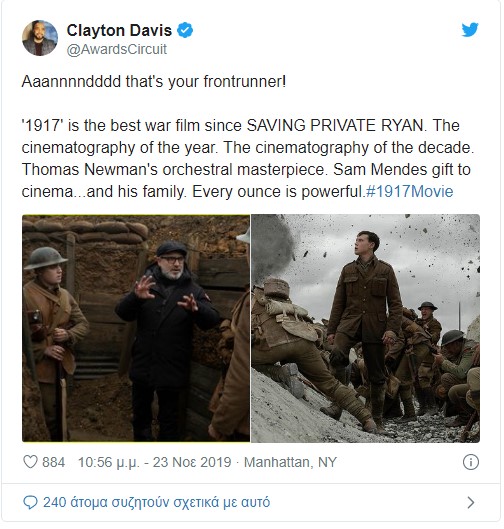Open the @AwardsCircuit handle
The image size is (504, 529).
click(x=117, y=49)
